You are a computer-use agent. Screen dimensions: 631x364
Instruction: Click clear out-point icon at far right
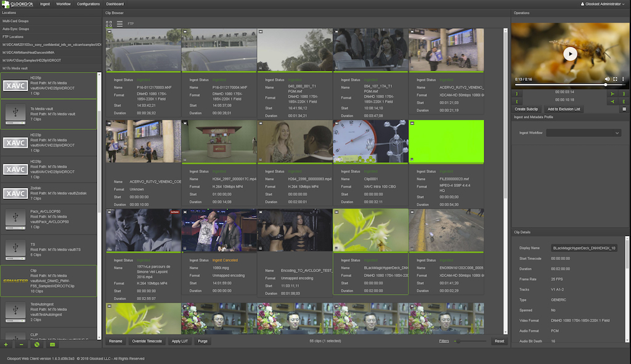coord(624,102)
